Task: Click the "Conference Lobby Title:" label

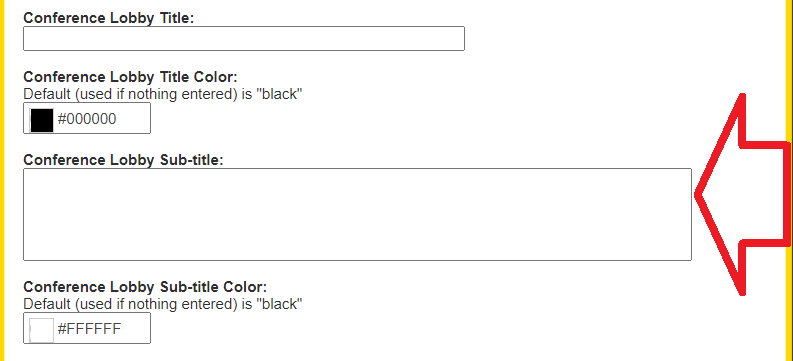Action: click(x=109, y=18)
